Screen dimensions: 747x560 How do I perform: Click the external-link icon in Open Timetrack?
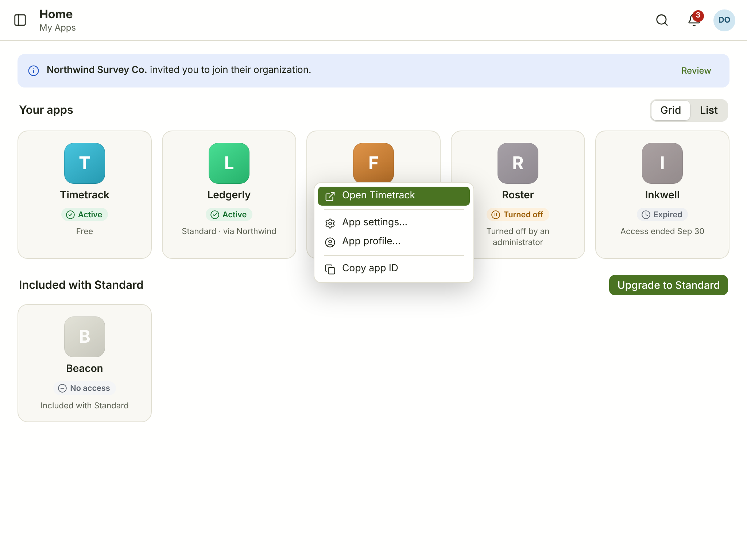tap(330, 196)
